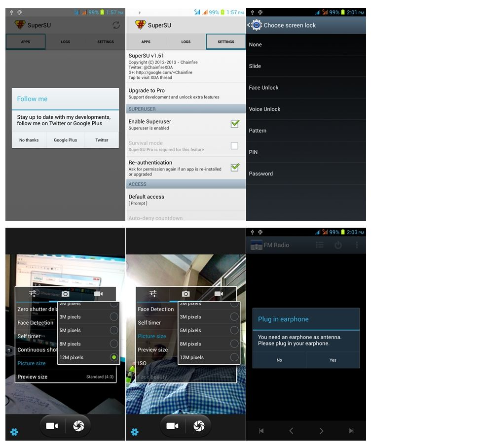
Task: Open the FM Radio overflow menu
Action: click(x=357, y=245)
